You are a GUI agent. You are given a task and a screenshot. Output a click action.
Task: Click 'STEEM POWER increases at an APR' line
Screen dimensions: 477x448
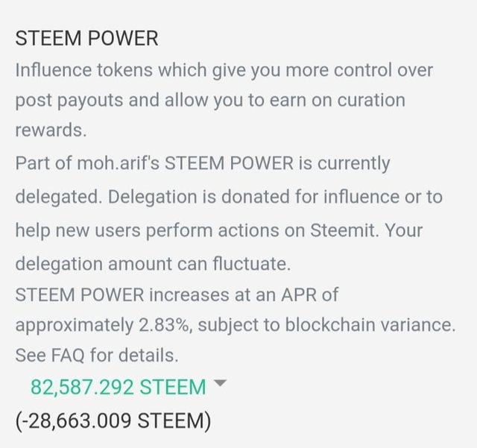pyautogui.click(x=177, y=294)
